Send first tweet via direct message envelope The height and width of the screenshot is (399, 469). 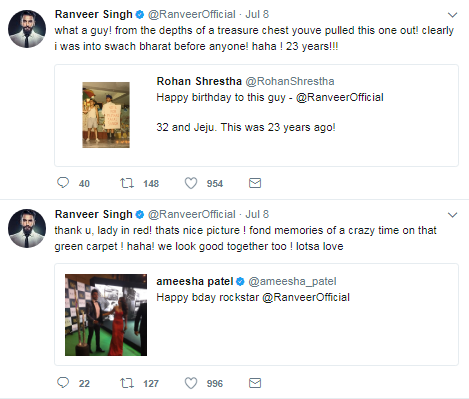[x=255, y=183]
